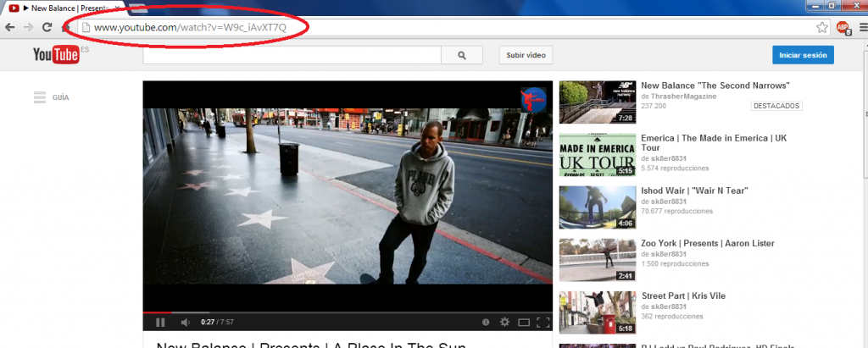Open the Chrome menu hamburger icon
This screenshot has width=868, height=348.
[x=863, y=28]
